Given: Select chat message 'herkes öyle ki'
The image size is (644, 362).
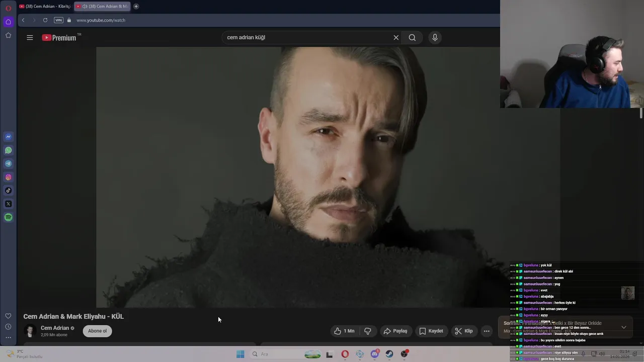Looking at the screenshot, I should 565,303.
